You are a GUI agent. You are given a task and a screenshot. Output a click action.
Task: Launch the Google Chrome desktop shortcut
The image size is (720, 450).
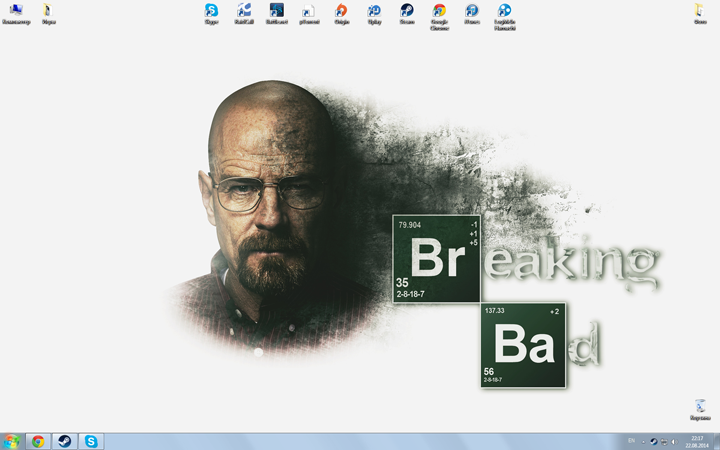(439, 17)
